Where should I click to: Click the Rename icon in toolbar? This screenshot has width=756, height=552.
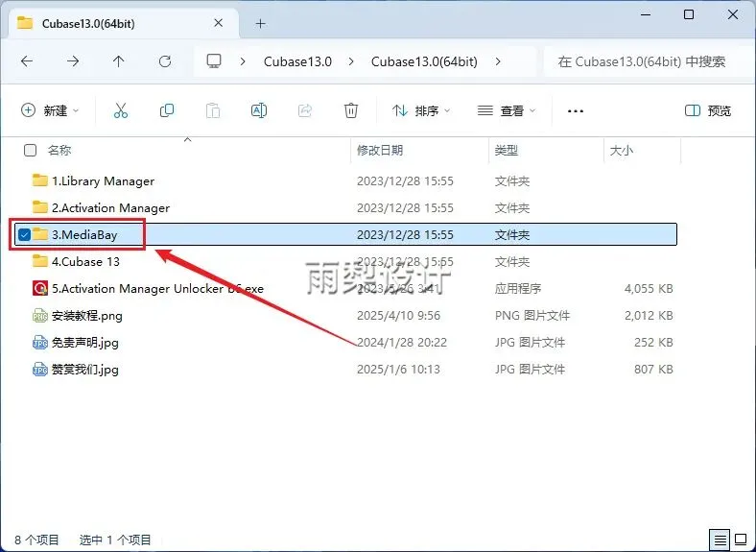259,111
